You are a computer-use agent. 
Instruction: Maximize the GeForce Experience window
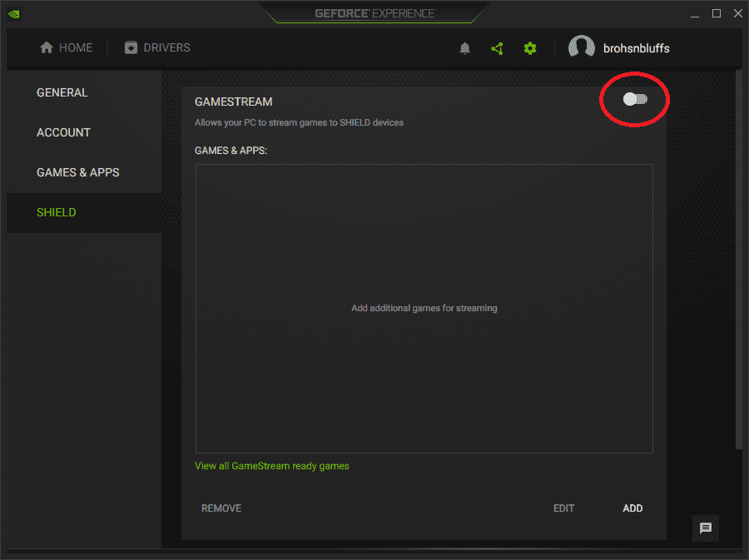point(716,14)
